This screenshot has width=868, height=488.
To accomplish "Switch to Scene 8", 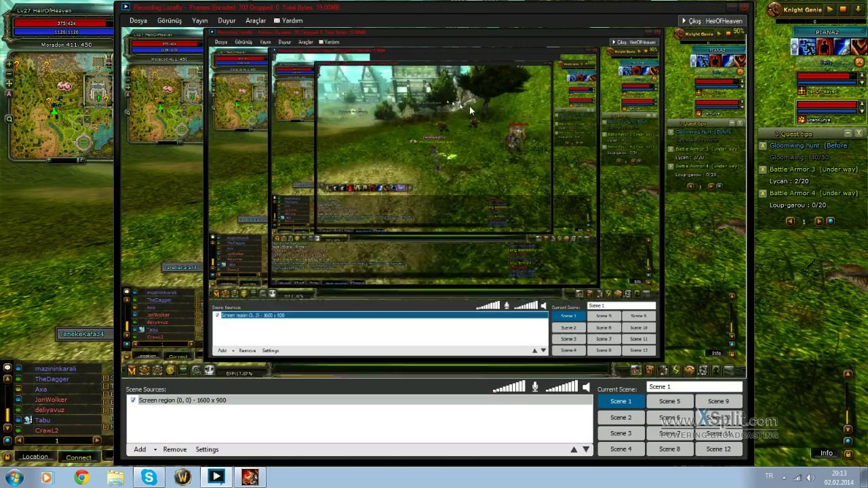I will point(669,449).
